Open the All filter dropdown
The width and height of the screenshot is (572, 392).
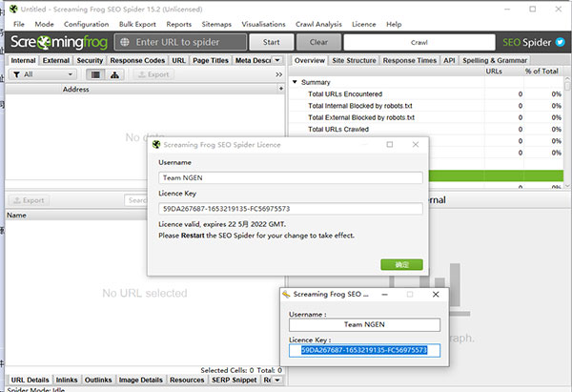pyautogui.click(x=43, y=74)
